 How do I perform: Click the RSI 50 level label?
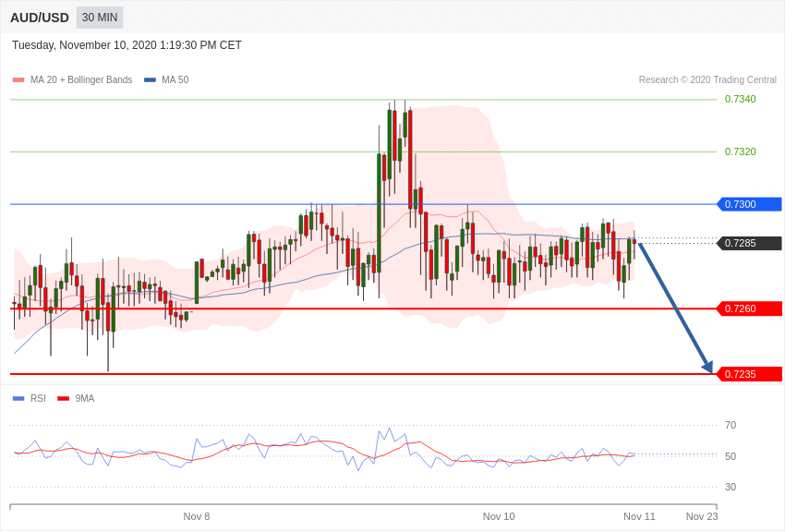click(731, 456)
